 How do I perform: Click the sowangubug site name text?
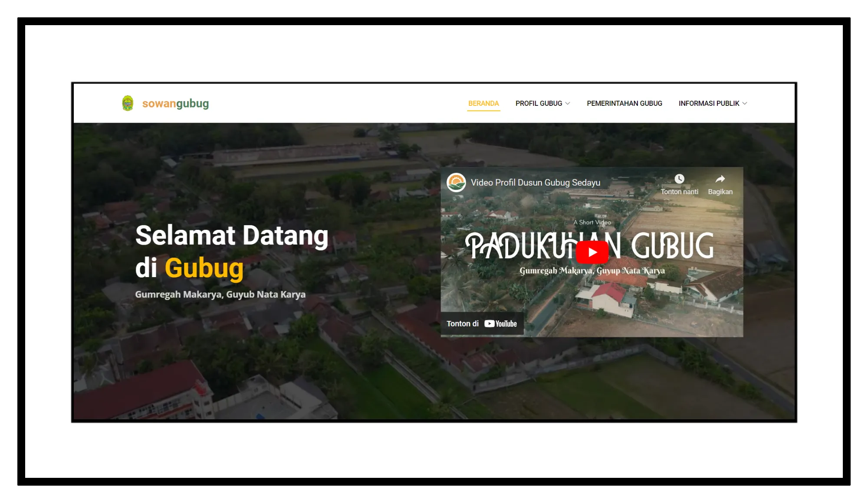coord(175,103)
